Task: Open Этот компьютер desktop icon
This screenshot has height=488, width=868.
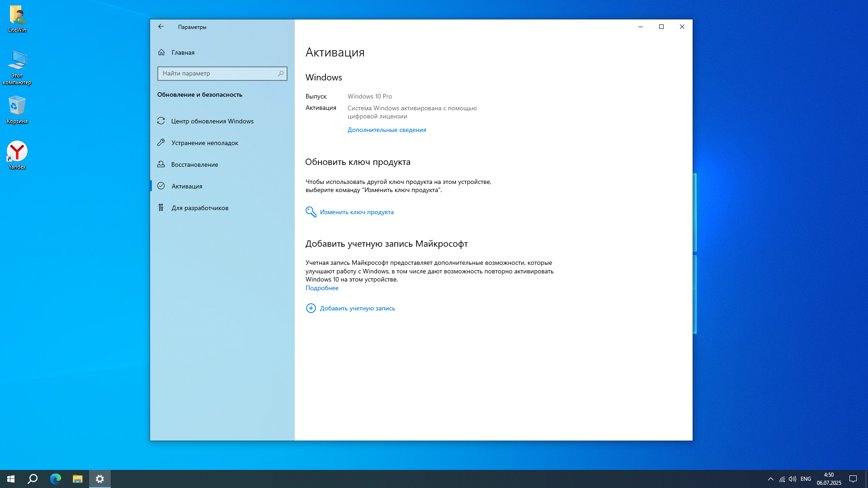Action: click(x=17, y=66)
